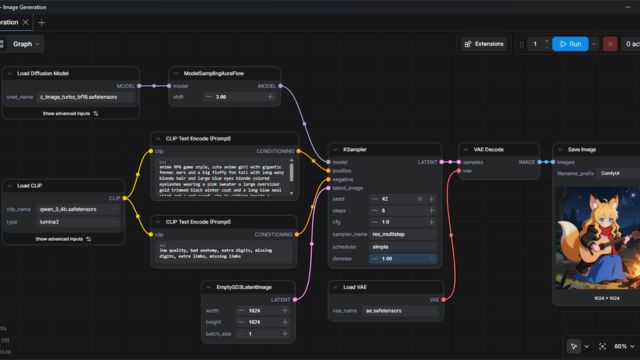The image size is (640, 360).
Task: Open the 80% zoom level menu
Action: (624, 346)
